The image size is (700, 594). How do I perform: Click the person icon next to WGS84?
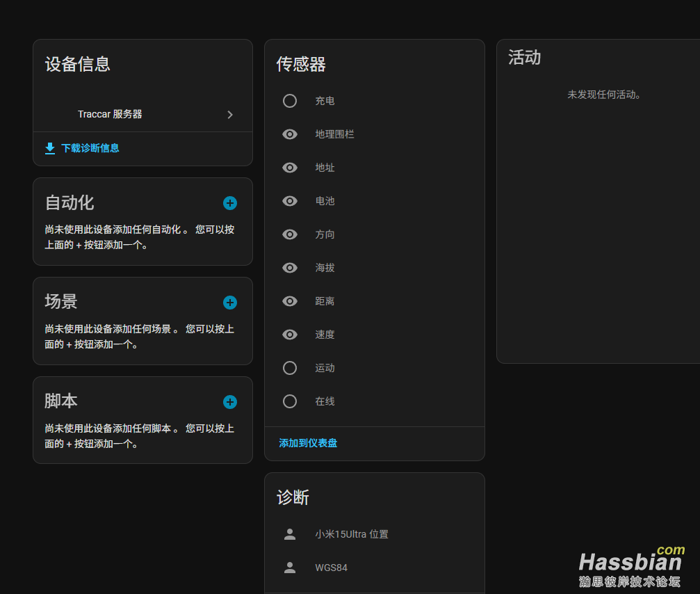click(x=289, y=568)
